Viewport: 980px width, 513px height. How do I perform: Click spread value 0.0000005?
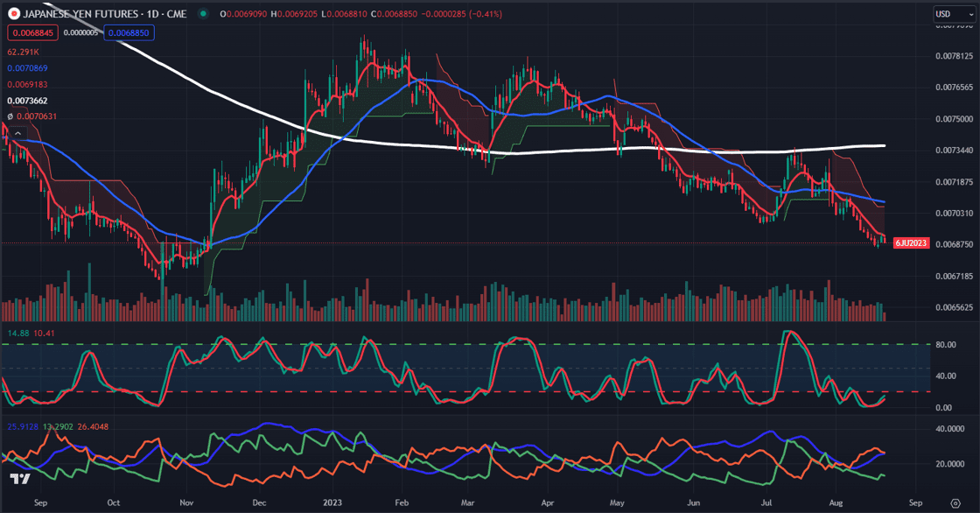coord(81,32)
